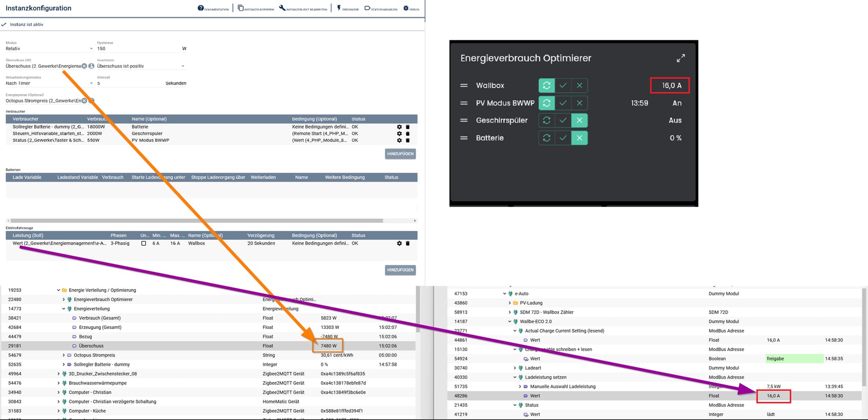868x420 pixels.
Task: Select Ladeleistung setzen tree row
Action: 655,377
